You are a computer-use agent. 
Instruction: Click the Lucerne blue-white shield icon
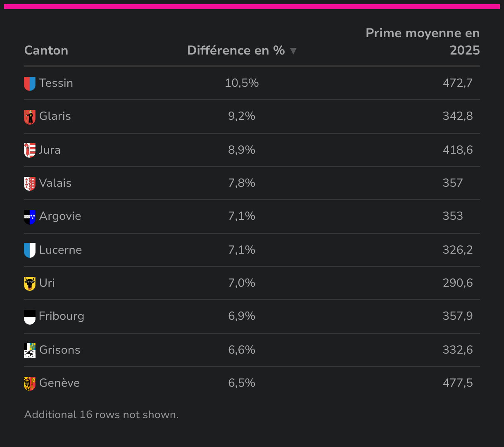tap(30, 250)
